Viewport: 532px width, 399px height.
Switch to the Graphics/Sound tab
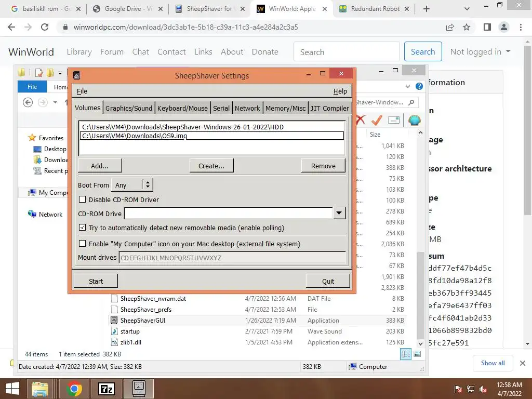[129, 108]
